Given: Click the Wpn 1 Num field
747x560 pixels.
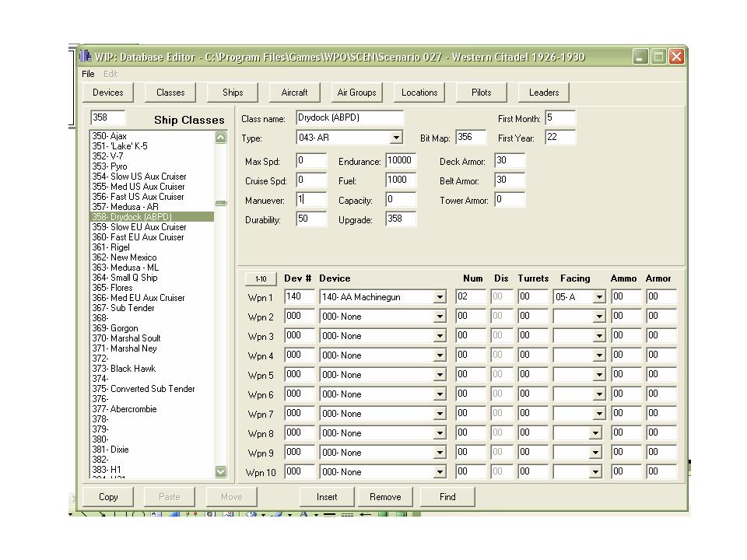Looking at the screenshot, I should tap(471, 296).
